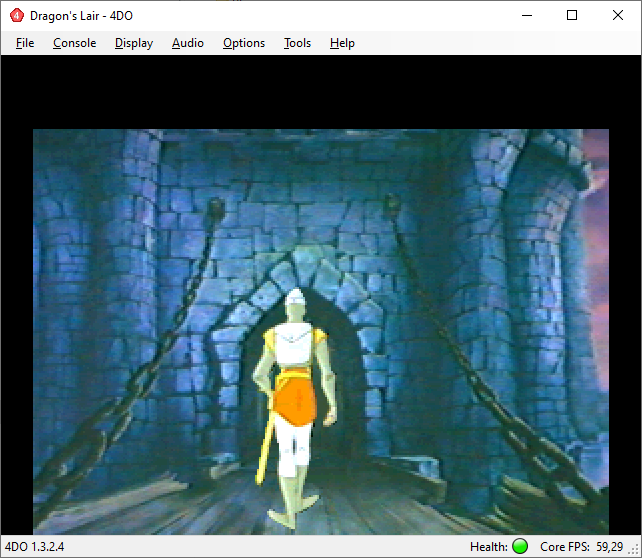Screen dimensions: 642x558
Task: Open the Audio menu
Action: (188, 43)
